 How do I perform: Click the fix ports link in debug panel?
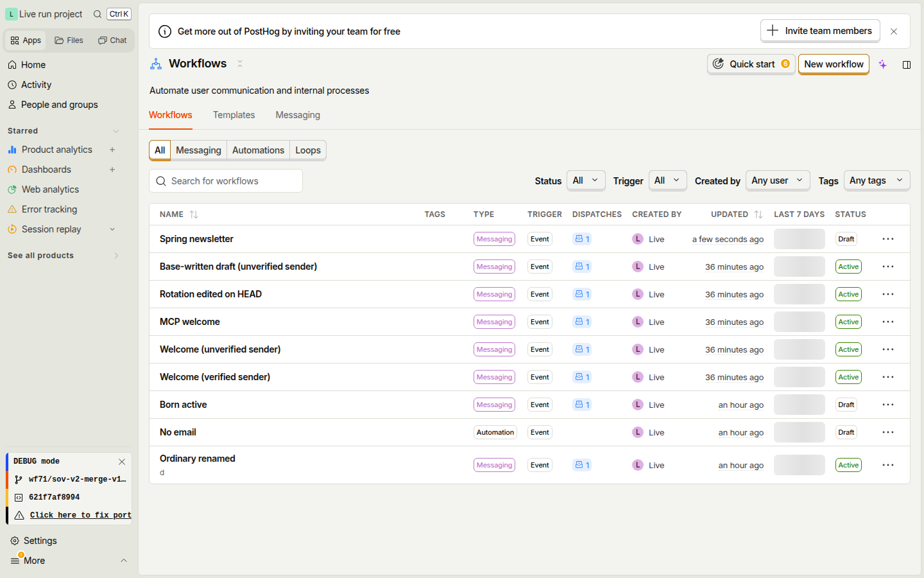tap(80, 515)
